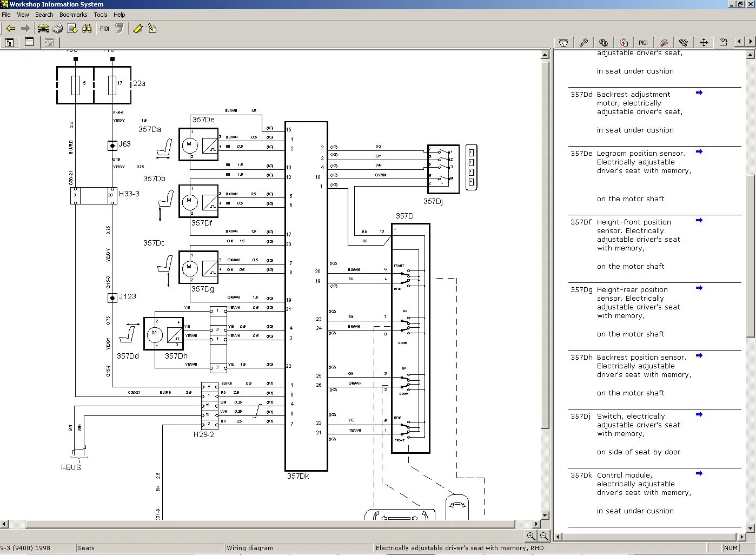Image resolution: width=756 pixels, height=555 pixels.
Task: Follow arrow link for 357Dk control module
Action: (699, 474)
